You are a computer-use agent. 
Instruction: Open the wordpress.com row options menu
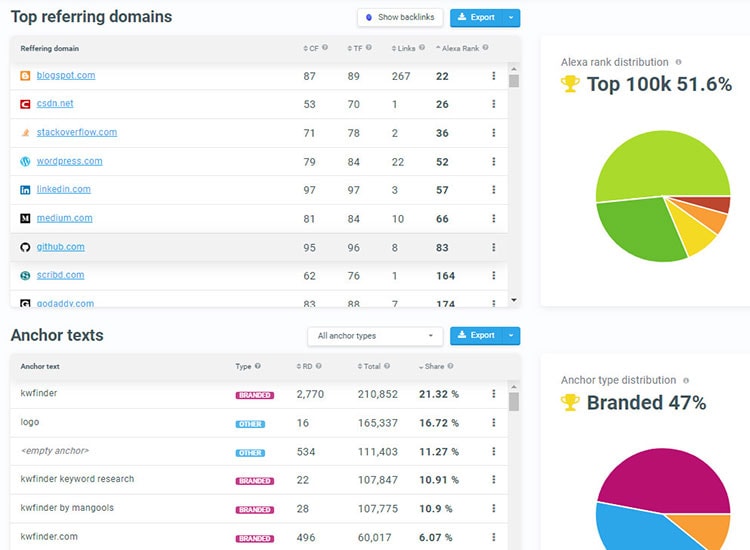[494, 161]
